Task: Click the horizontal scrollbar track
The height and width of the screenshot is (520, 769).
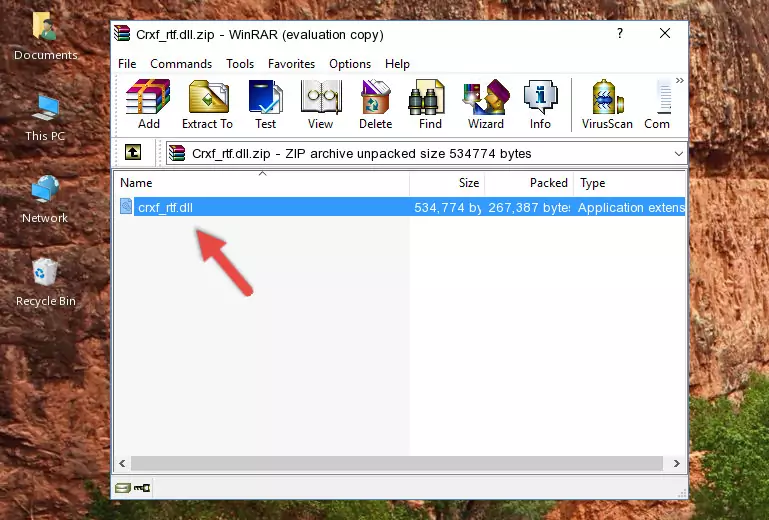Action: [x=396, y=463]
